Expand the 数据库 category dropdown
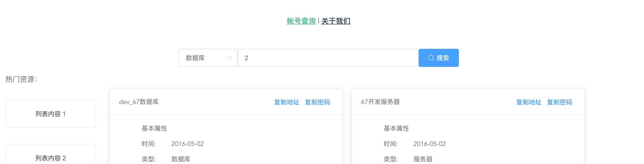644x164 pixels. coord(208,58)
